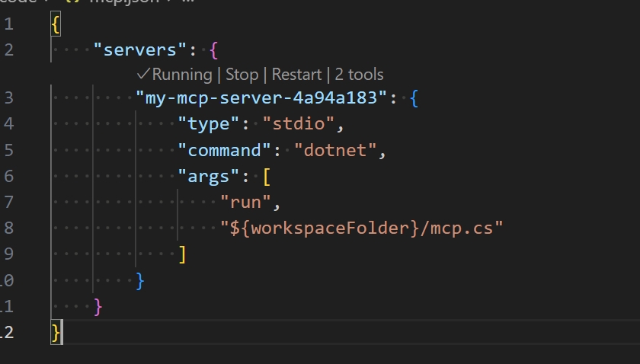Click the closing square bracket on line 9
640x364 pixels.
tap(182, 254)
